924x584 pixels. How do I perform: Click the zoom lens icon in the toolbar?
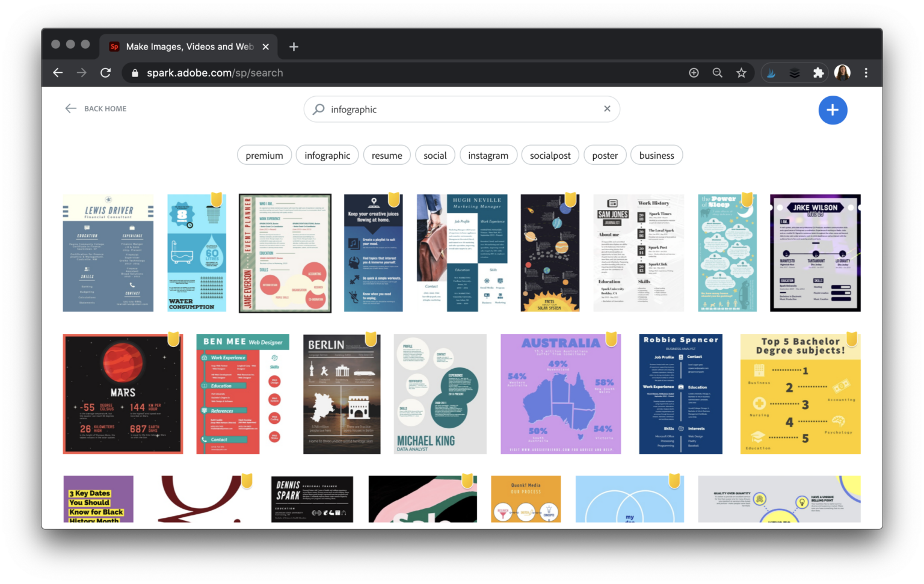click(x=717, y=72)
